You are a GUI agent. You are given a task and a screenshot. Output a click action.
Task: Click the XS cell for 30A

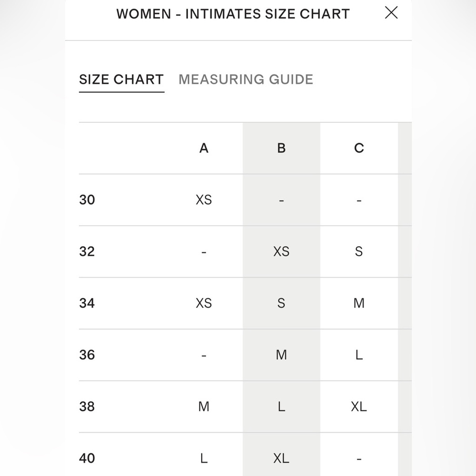click(x=204, y=200)
